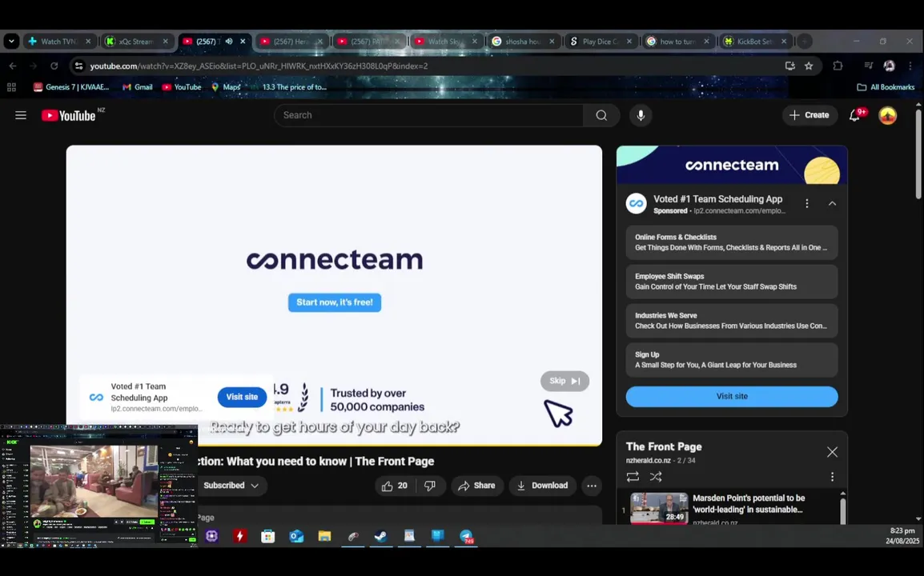Open the YouTube account avatar menu

[x=887, y=115]
